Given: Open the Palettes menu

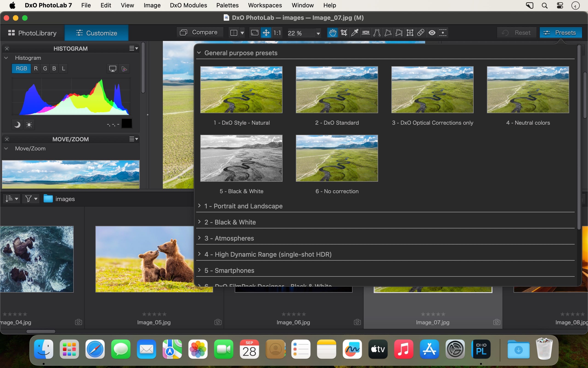Looking at the screenshot, I should point(227,5).
